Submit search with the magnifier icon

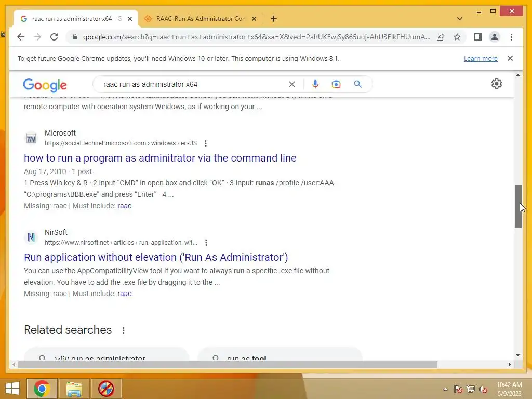tap(357, 84)
